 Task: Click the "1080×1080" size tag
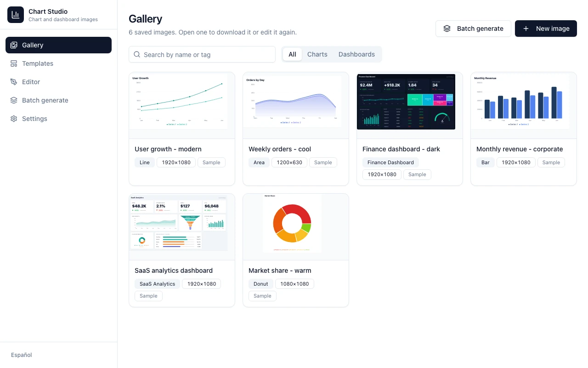point(294,284)
